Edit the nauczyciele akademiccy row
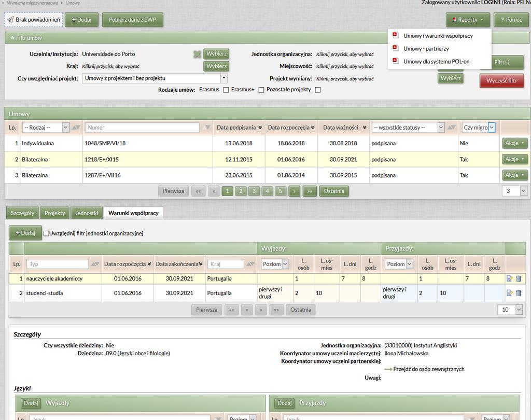531x420 pixels. tap(509, 278)
